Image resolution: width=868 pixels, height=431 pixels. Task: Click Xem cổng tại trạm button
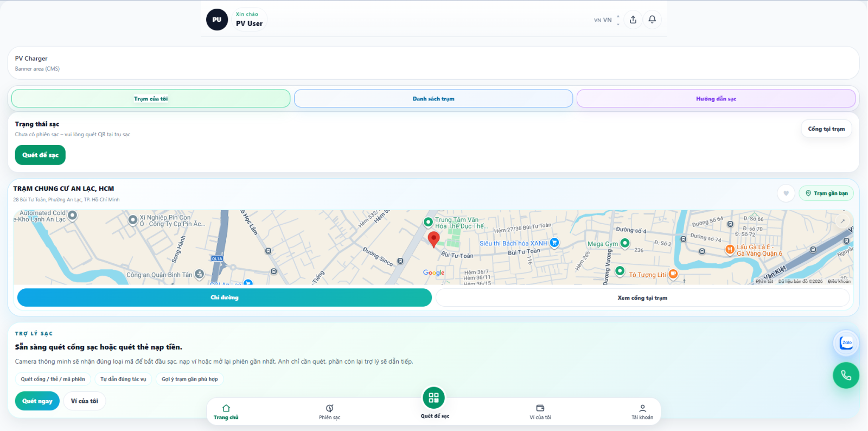point(642,297)
